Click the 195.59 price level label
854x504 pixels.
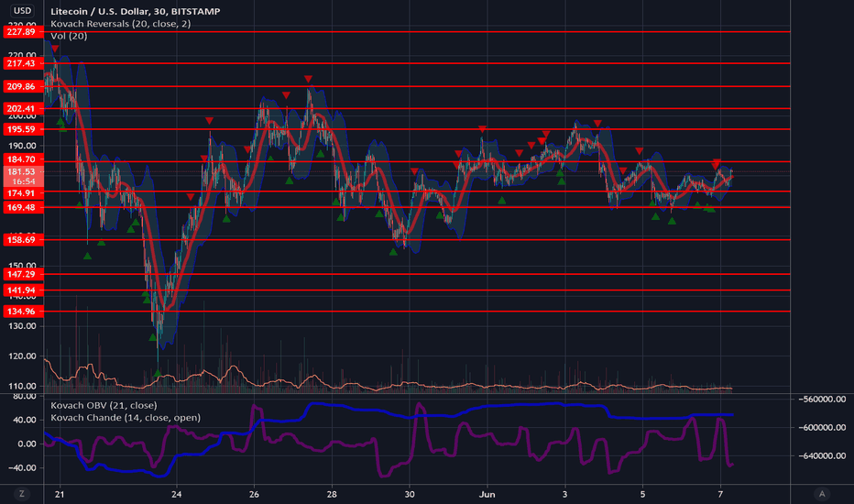[x=23, y=129]
